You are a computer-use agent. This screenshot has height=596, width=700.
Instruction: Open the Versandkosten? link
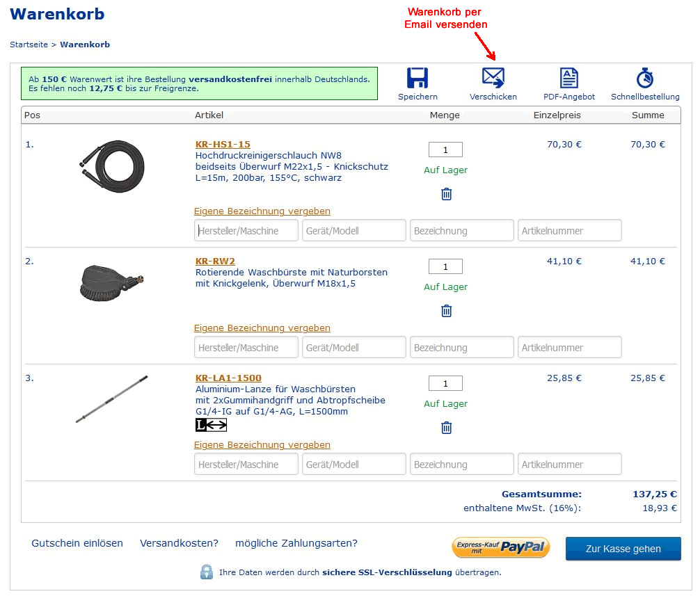(179, 543)
